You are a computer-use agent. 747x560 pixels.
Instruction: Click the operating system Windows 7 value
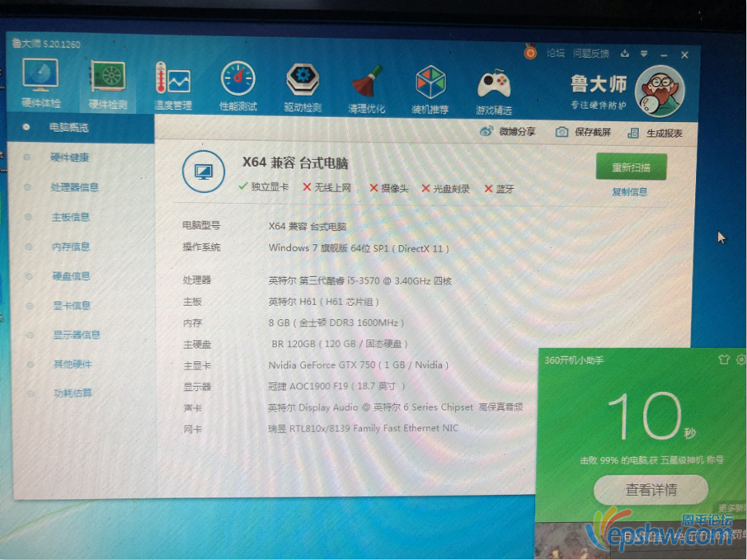359,247
